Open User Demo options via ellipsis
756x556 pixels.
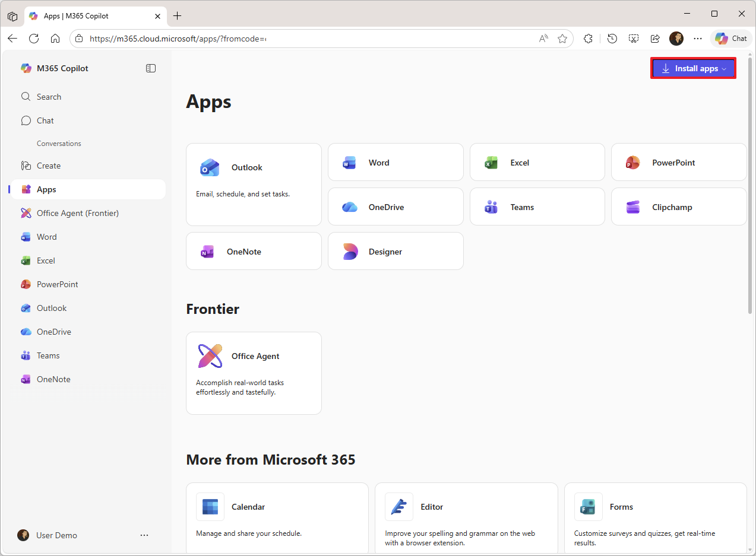tap(144, 535)
